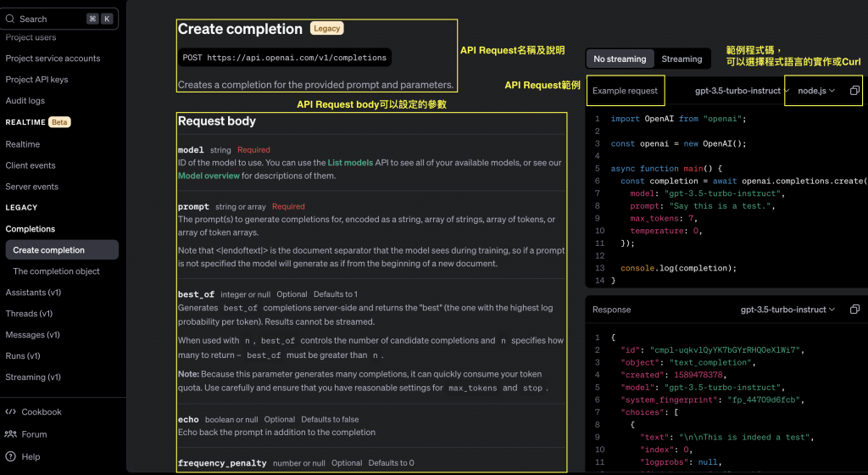Click the prompt parameter name

click(x=193, y=206)
